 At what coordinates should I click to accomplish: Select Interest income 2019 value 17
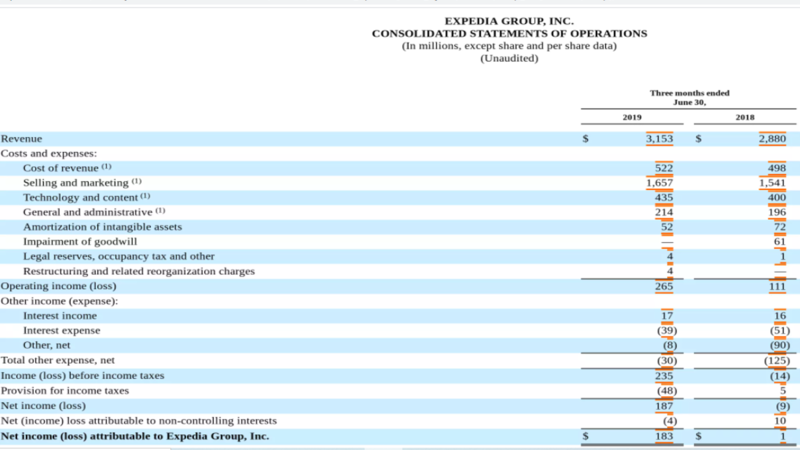point(667,316)
